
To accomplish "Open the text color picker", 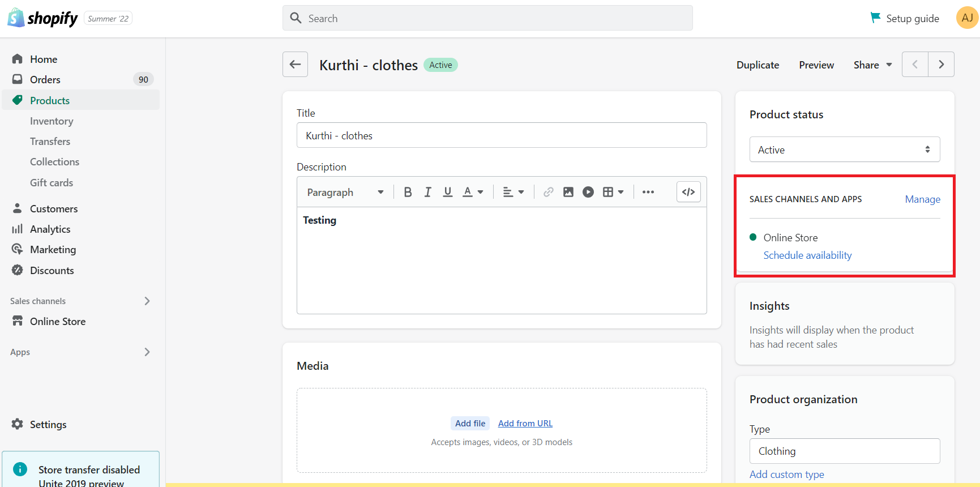I will click(x=473, y=192).
